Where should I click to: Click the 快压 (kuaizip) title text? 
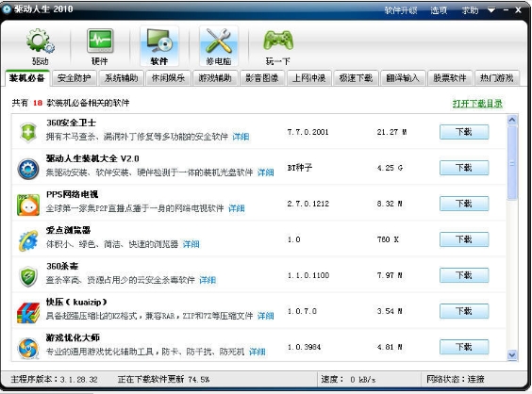point(76,303)
